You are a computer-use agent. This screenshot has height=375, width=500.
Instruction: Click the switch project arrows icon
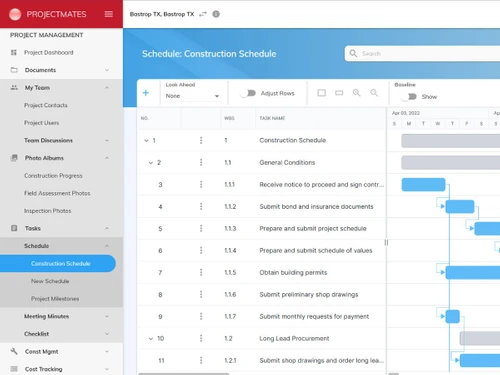click(x=203, y=14)
